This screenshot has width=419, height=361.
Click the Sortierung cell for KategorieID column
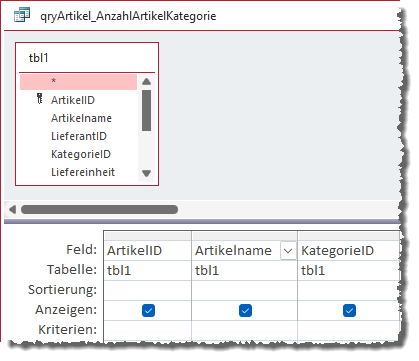[x=348, y=290]
